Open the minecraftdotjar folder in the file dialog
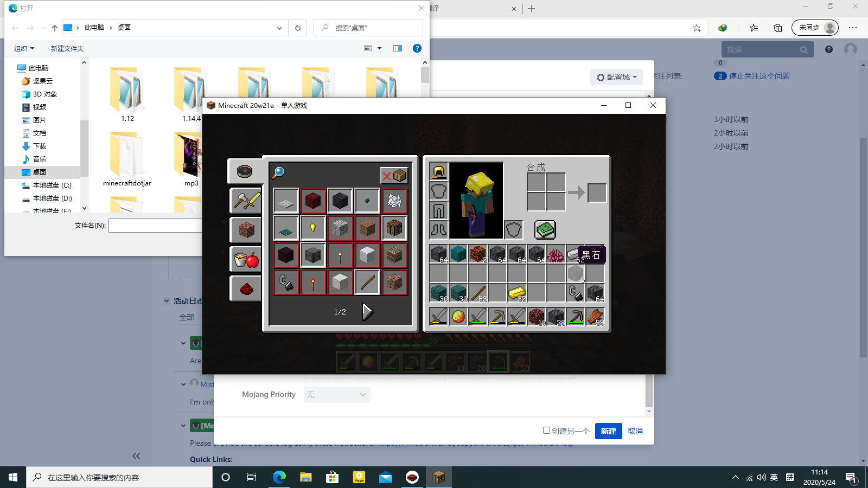This screenshot has height=488, width=868. click(x=127, y=159)
